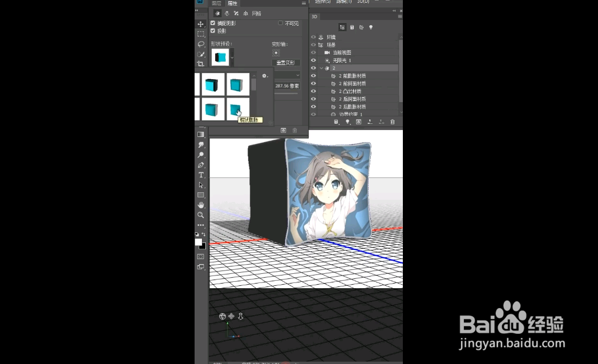Click the 重置变形 button

click(286, 62)
